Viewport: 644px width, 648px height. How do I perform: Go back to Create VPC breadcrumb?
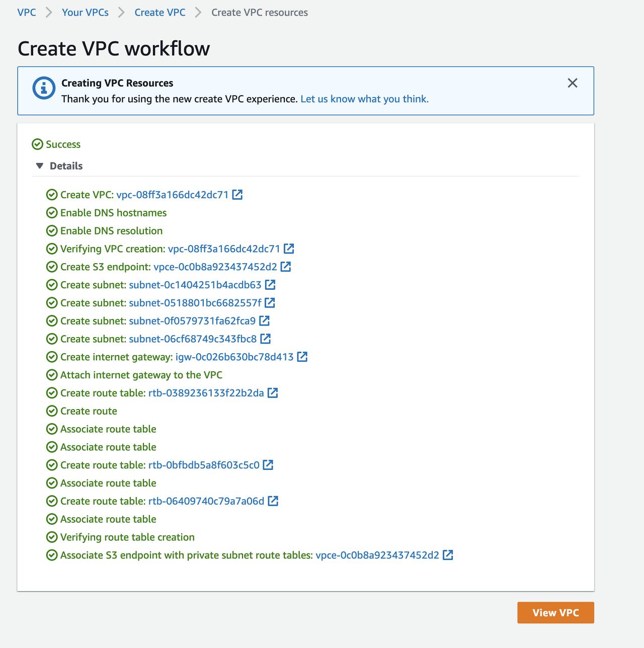160,13
